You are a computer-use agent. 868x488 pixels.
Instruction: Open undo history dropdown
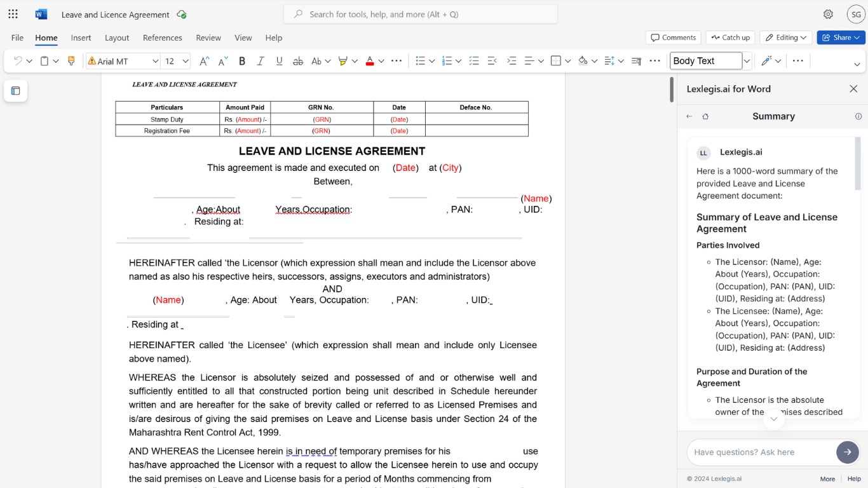click(x=29, y=61)
